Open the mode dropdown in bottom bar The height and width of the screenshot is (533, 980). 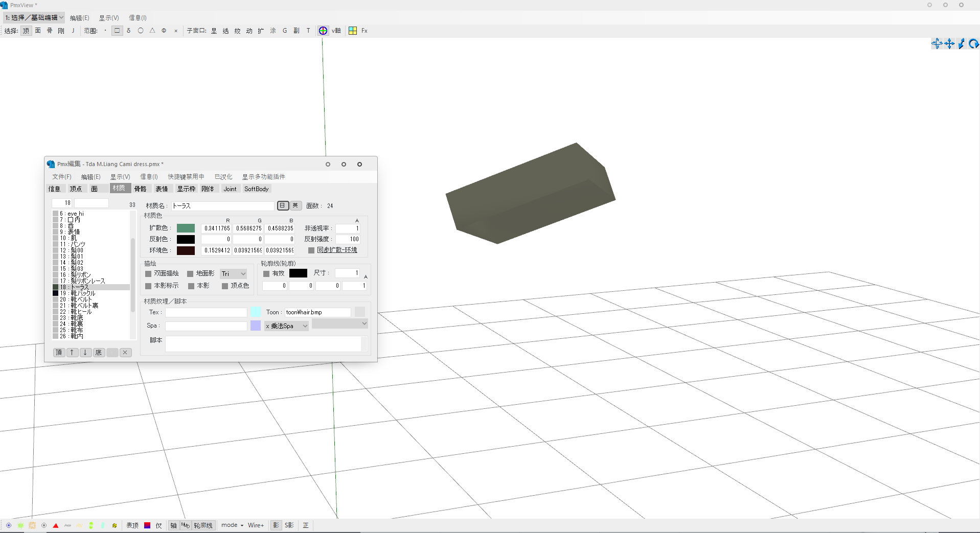click(233, 525)
